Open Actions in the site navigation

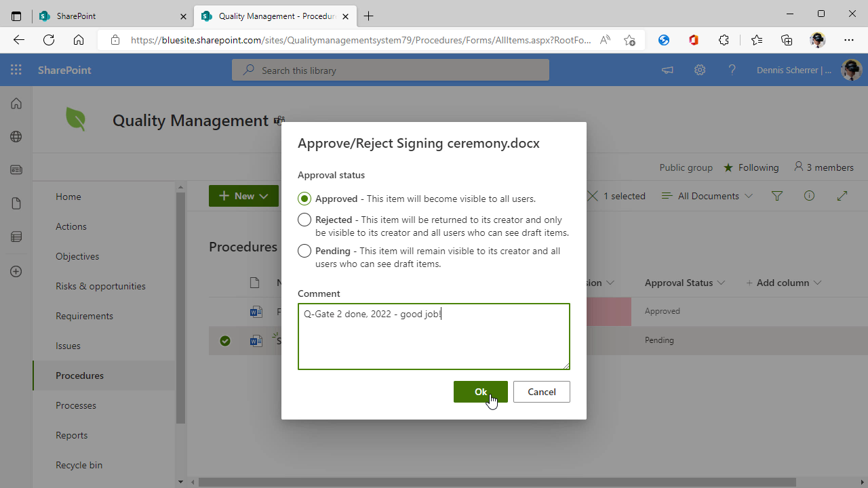(71, 226)
